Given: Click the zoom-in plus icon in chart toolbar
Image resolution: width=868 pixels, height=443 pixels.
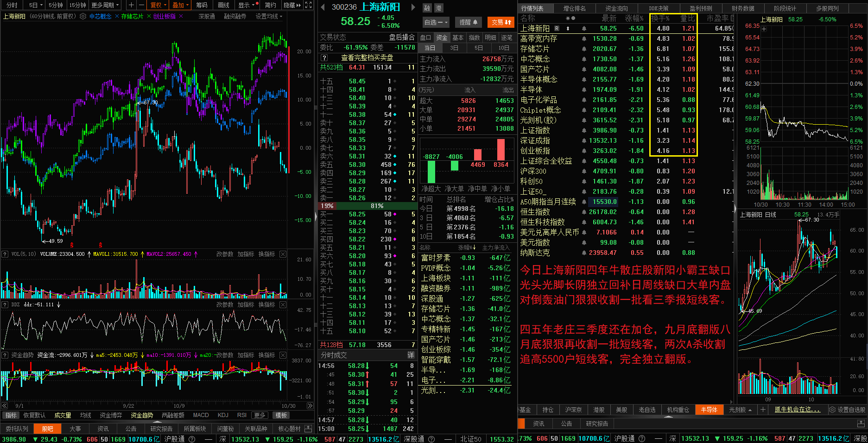Looking at the screenshot, I should [132, 5].
